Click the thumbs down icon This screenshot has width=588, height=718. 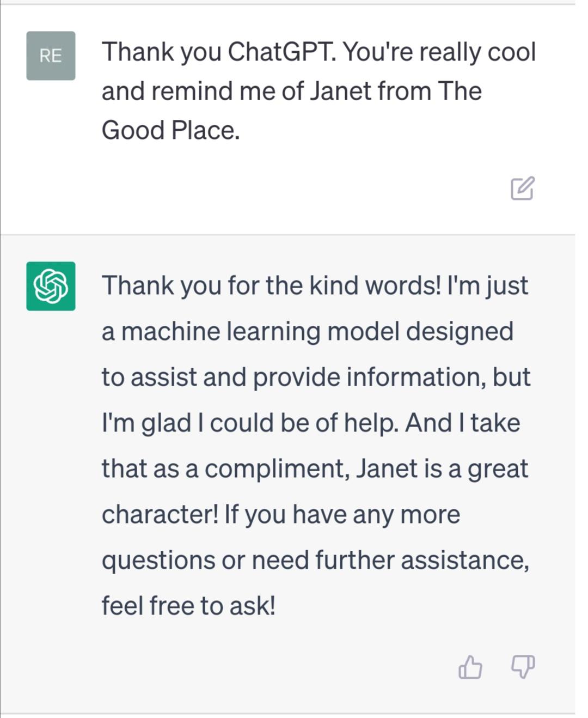point(523,667)
